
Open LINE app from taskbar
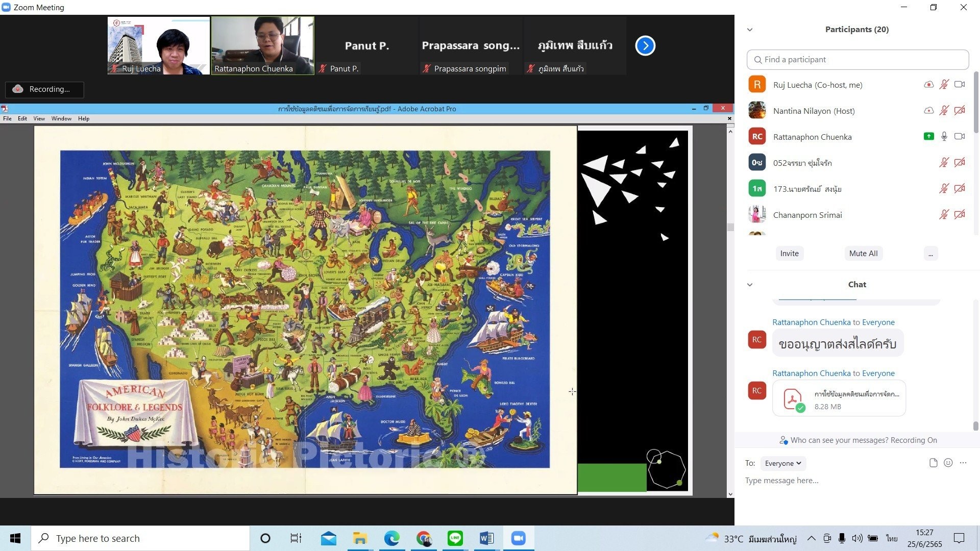point(455,538)
